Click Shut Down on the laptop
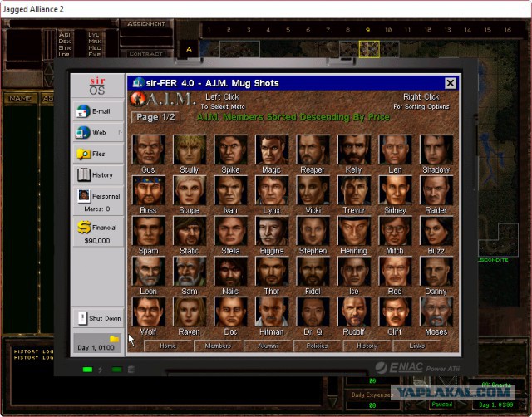This screenshot has width=532, height=417. pyautogui.click(x=98, y=318)
